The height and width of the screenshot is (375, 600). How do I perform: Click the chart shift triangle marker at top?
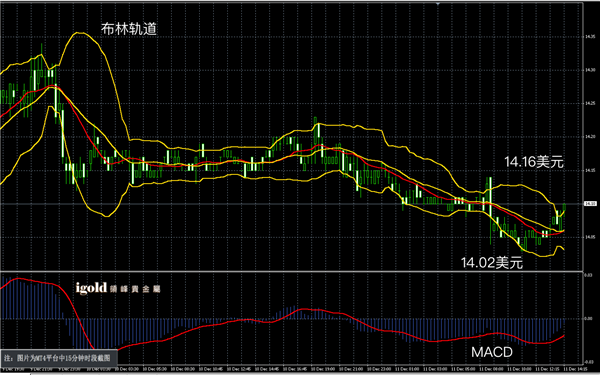coord(438,4)
